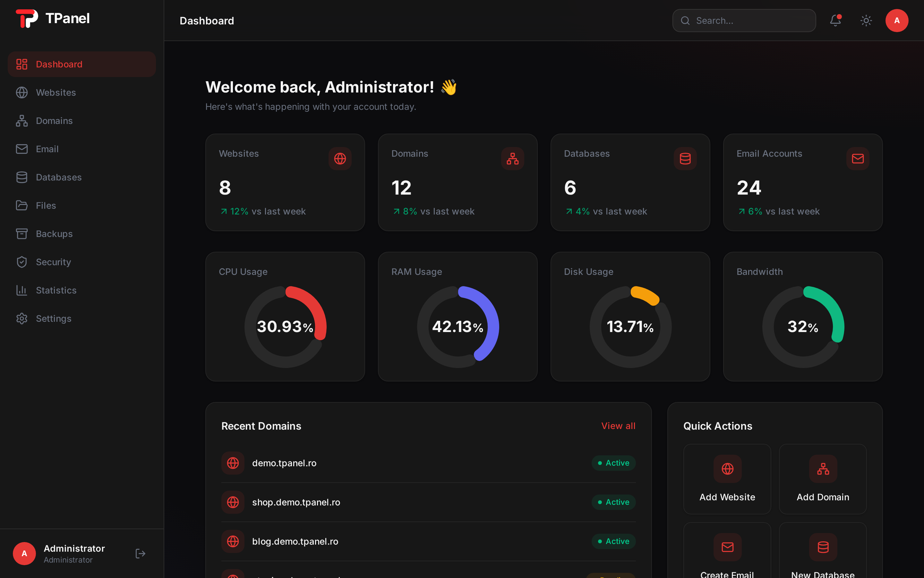This screenshot has width=924, height=578.
Task: Click the RAM Usage 42.13% gauge
Action: [x=458, y=327]
